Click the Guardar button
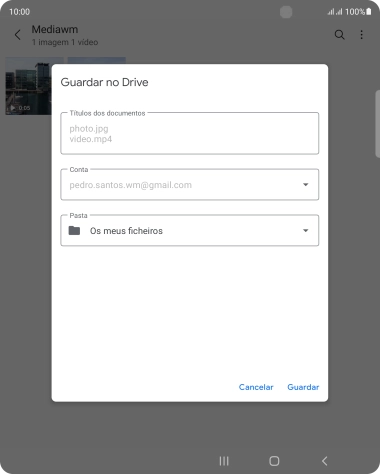 [303, 387]
